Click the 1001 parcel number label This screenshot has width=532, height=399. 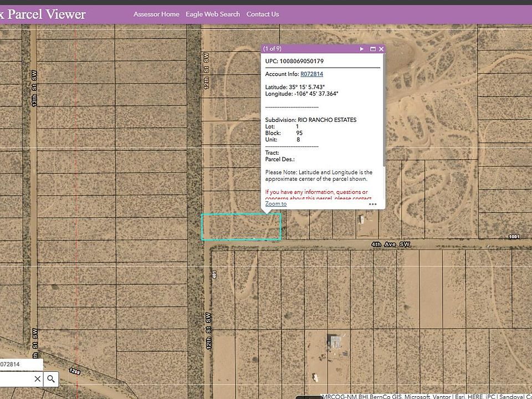click(x=514, y=237)
